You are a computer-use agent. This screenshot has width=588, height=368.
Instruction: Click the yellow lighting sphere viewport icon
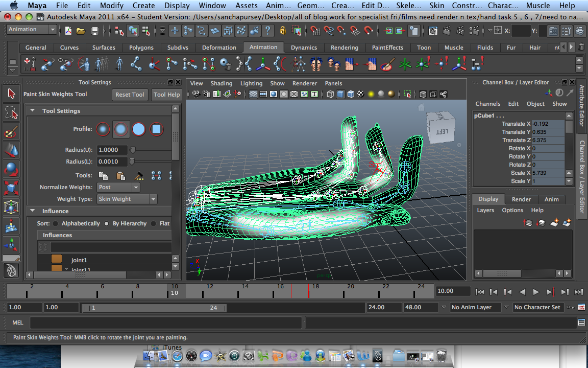tap(371, 94)
